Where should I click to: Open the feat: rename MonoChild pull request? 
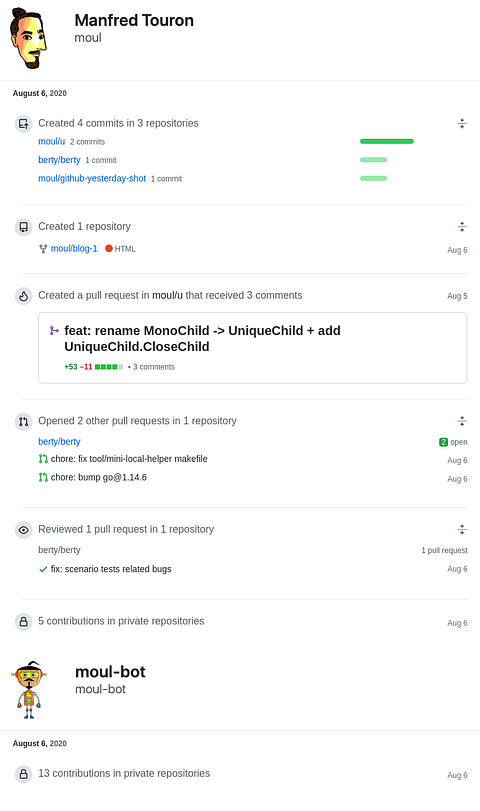tap(202, 339)
